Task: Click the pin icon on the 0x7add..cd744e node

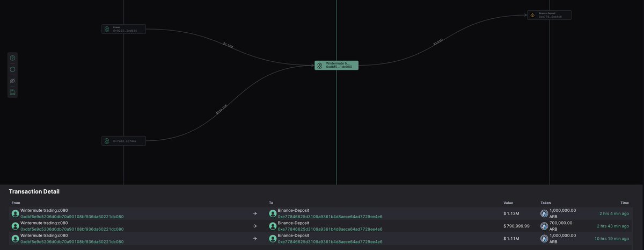Action: pyautogui.click(x=107, y=141)
